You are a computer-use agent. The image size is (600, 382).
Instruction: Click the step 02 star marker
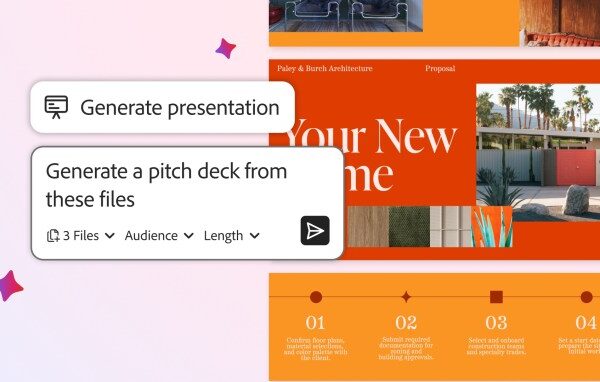click(x=406, y=297)
